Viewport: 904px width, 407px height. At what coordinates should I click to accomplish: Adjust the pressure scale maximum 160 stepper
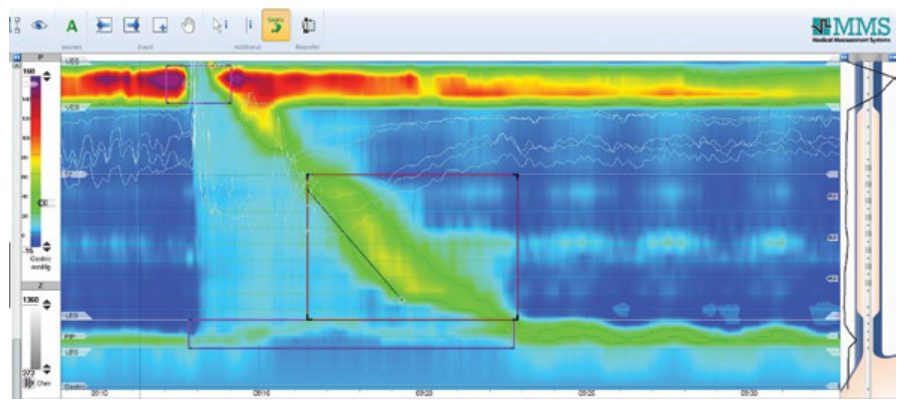coord(47,76)
